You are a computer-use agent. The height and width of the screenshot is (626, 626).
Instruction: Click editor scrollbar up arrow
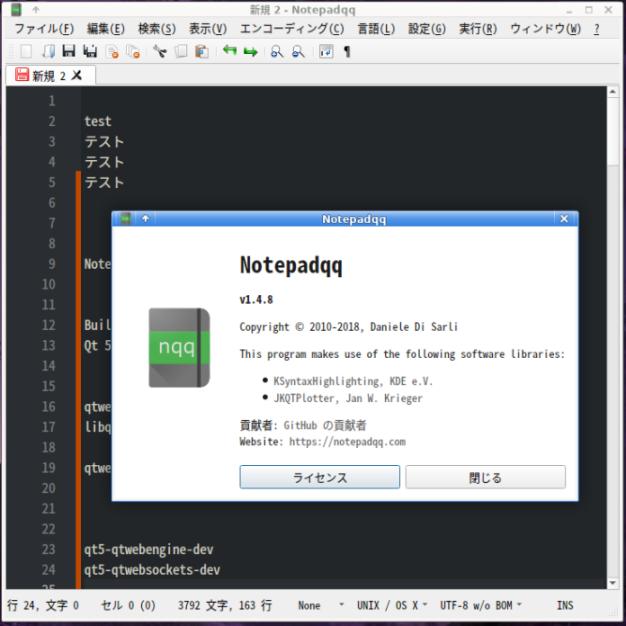tap(613, 92)
